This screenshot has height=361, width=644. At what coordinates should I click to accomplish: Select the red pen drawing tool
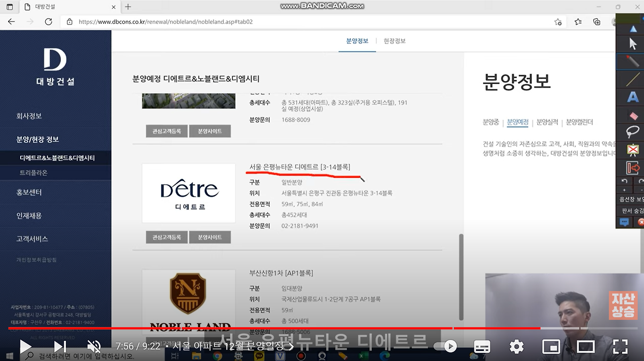(x=633, y=61)
